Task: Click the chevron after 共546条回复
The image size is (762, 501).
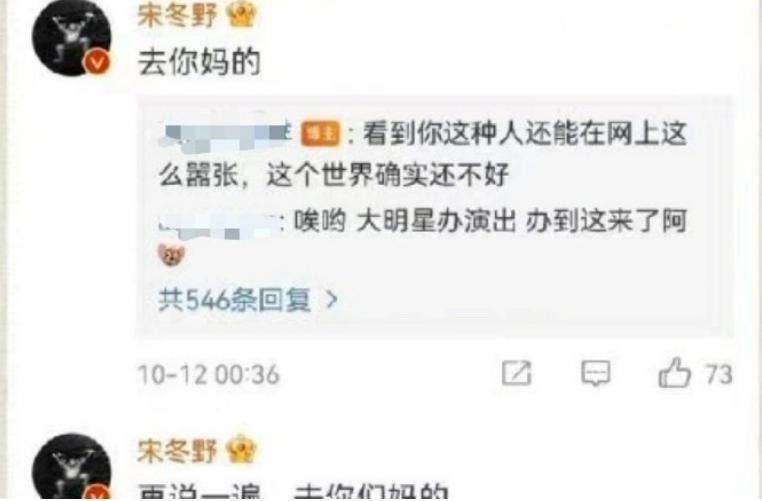Action: (x=332, y=300)
